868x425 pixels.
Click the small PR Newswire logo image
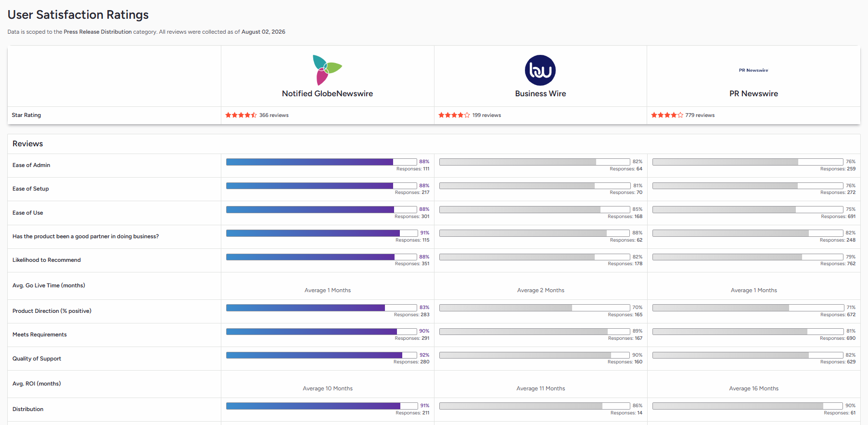click(x=753, y=70)
